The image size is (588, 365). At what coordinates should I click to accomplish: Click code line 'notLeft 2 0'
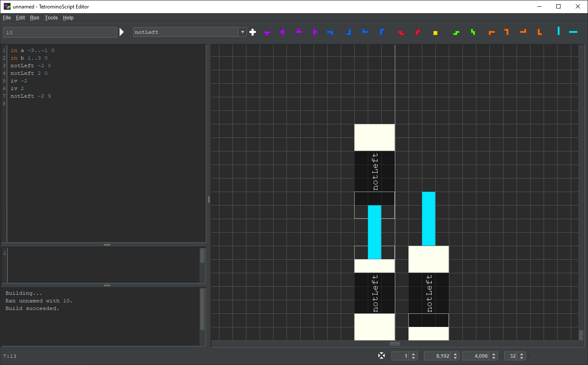29,73
